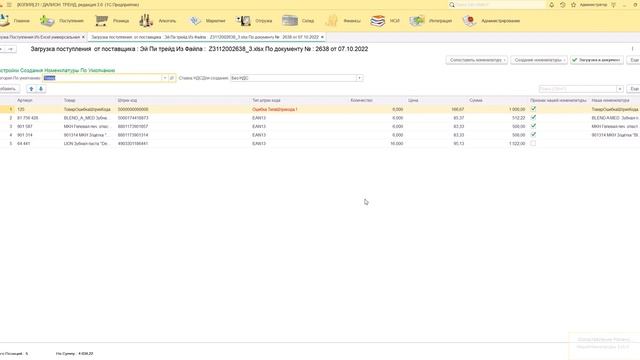Open the main menu hamburger icon

click(x=9, y=5)
